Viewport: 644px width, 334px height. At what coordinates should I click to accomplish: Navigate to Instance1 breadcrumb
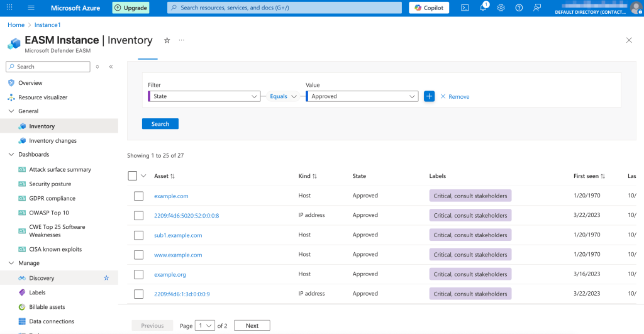[48, 25]
